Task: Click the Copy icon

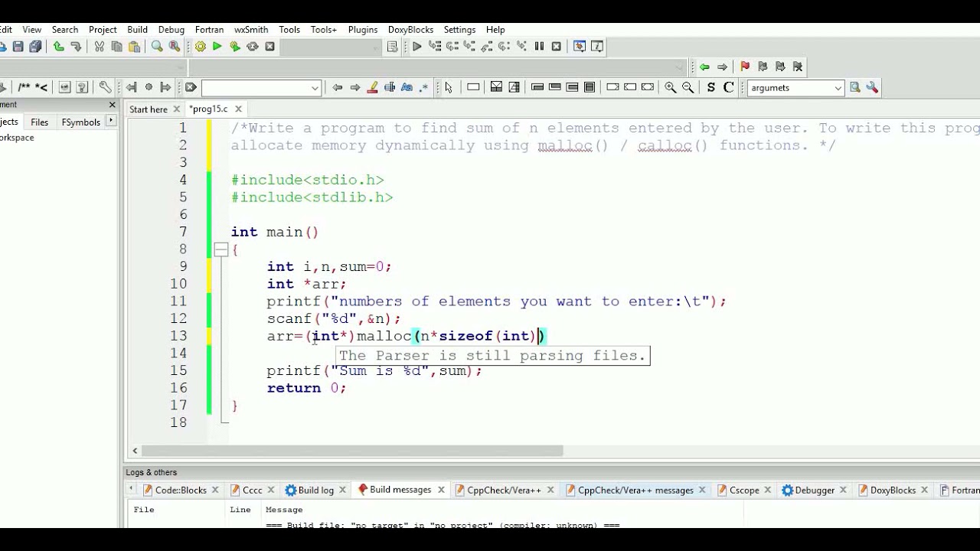Action: click(116, 47)
